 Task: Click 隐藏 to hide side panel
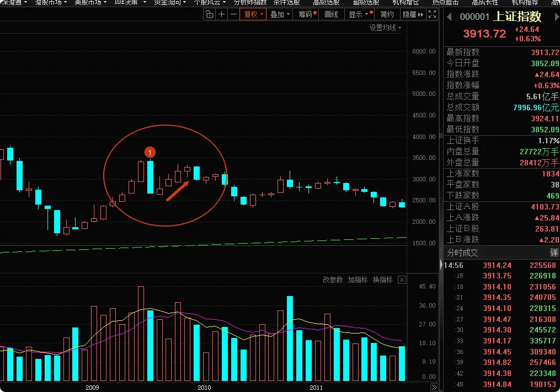[x=413, y=14]
